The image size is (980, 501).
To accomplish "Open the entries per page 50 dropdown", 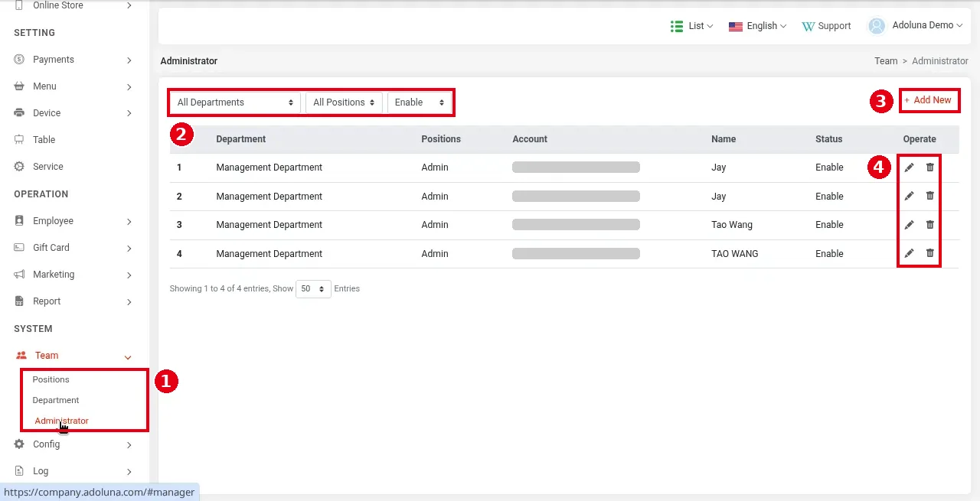I will (x=313, y=289).
